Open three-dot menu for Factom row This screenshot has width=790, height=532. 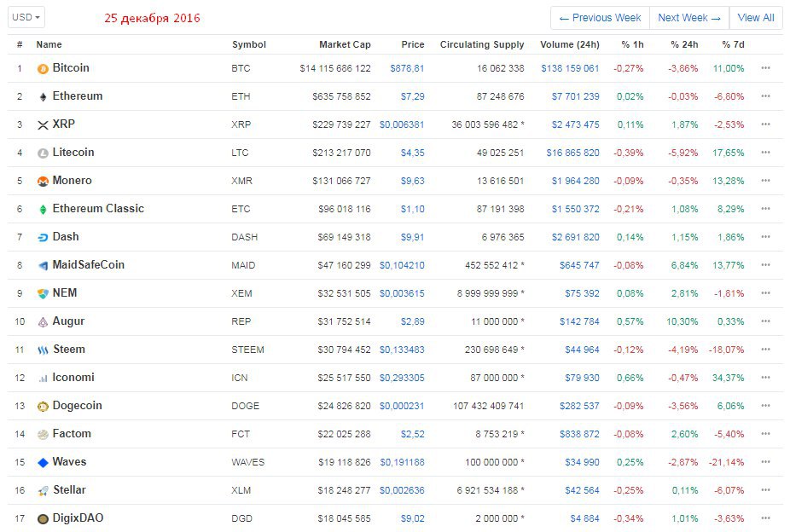(x=766, y=434)
